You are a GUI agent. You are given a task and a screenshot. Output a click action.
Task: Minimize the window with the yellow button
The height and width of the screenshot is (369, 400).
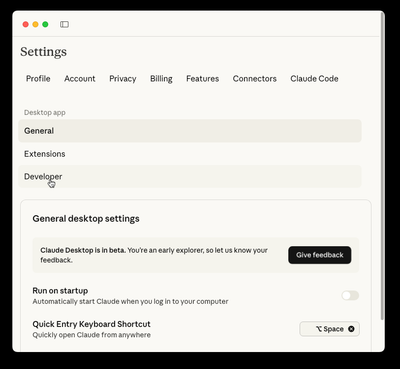click(35, 24)
